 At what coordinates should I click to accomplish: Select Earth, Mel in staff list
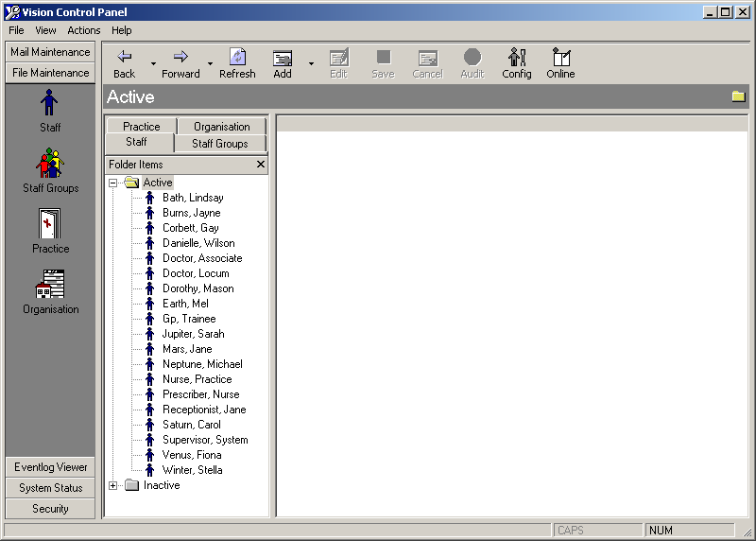point(185,304)
